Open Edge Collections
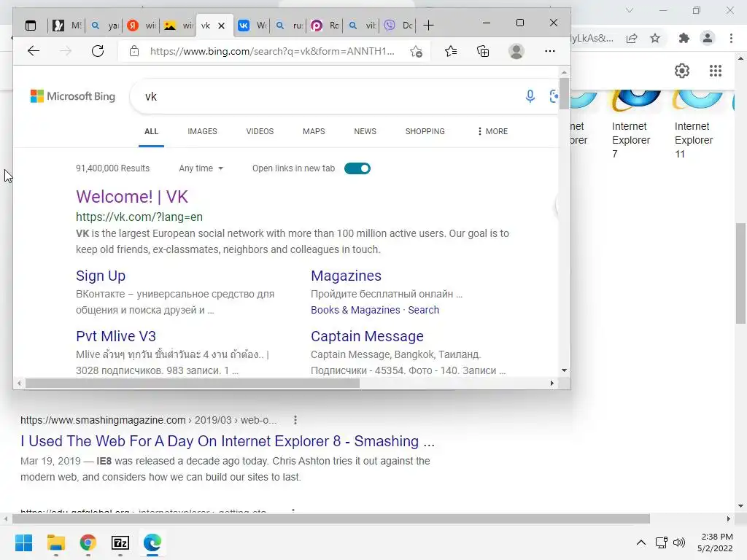 [483, 51]
